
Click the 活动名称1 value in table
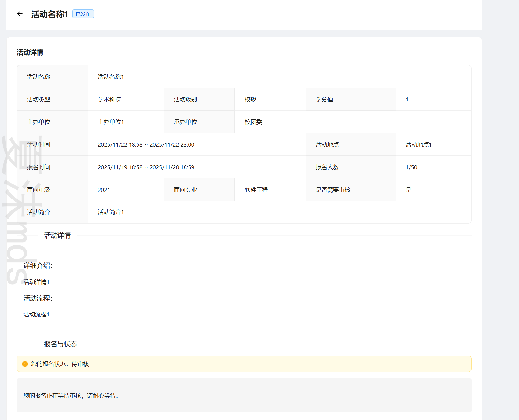pos(111,77)
